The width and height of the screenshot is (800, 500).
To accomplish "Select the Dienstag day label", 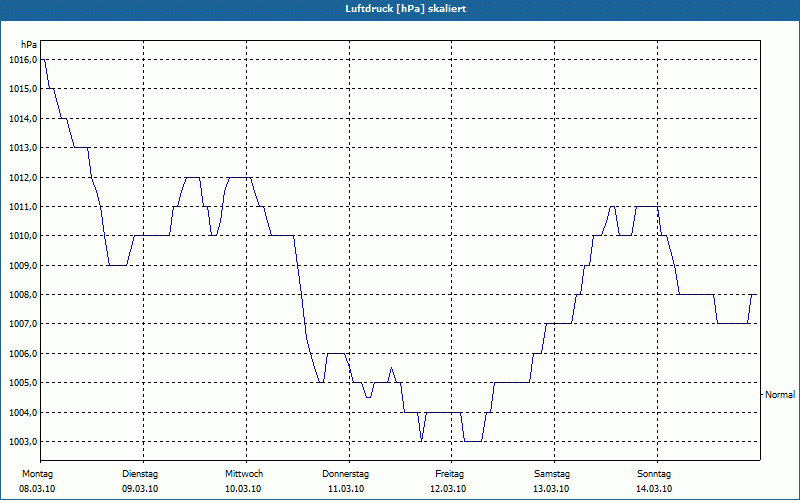I will (x=140, y=474).
